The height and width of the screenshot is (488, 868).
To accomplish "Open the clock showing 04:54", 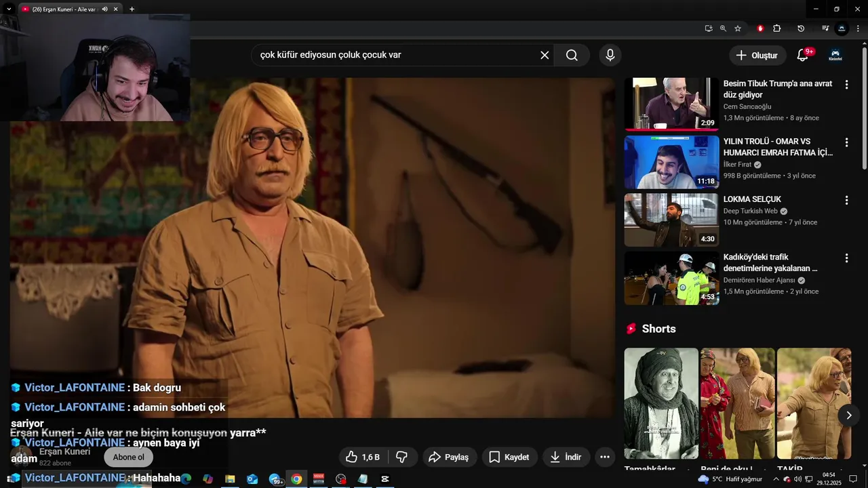I will (x=829, y=479).
